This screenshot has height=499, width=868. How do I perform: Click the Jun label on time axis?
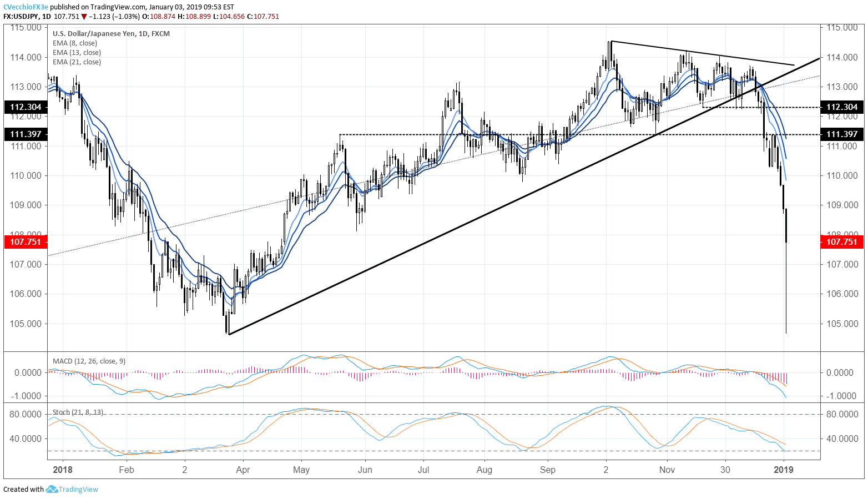(x=365, y=470)
